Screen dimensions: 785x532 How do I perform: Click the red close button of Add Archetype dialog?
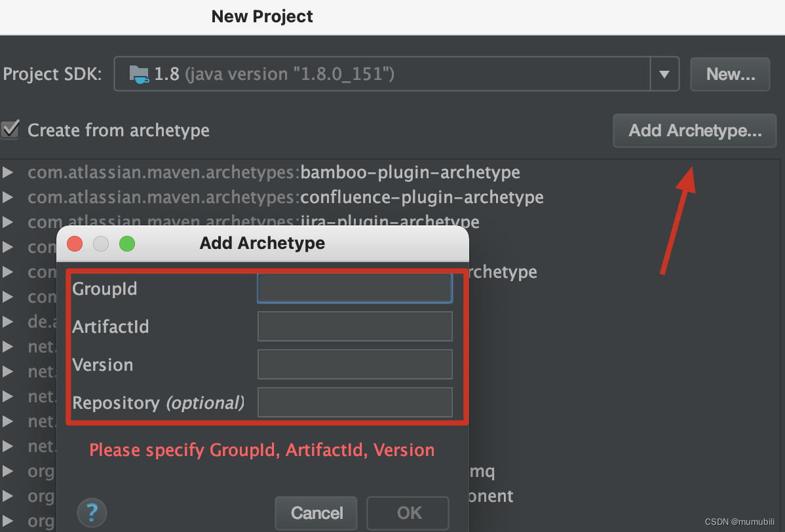pyautogui.click(x=74, y=243)
